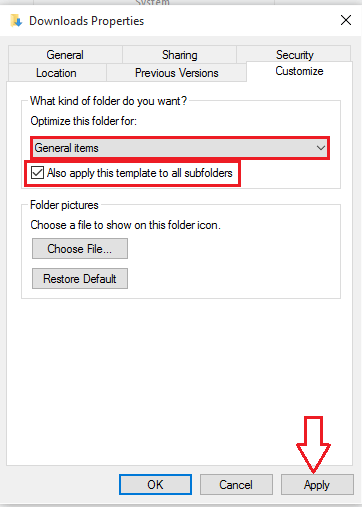The image size is (362, 507).
Task: Open the 'General items' optimize dropdown
Action: 180,148
